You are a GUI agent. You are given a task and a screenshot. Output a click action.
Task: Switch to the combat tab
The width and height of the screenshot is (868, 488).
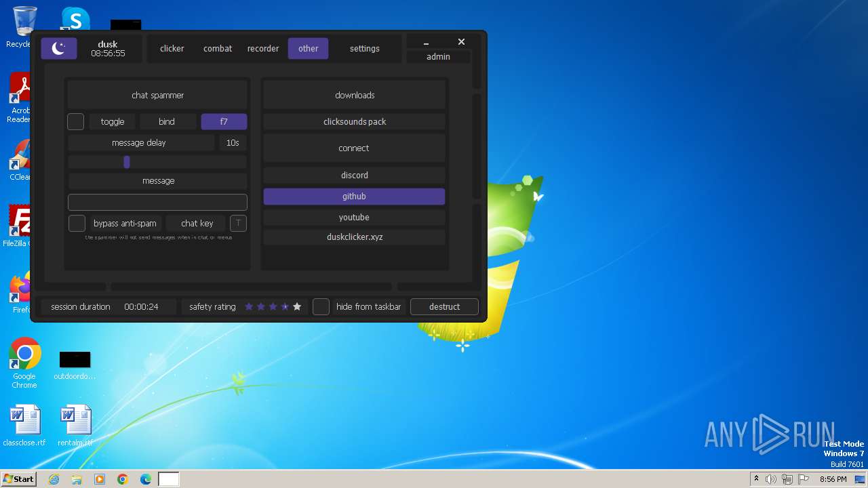(218, 48)
